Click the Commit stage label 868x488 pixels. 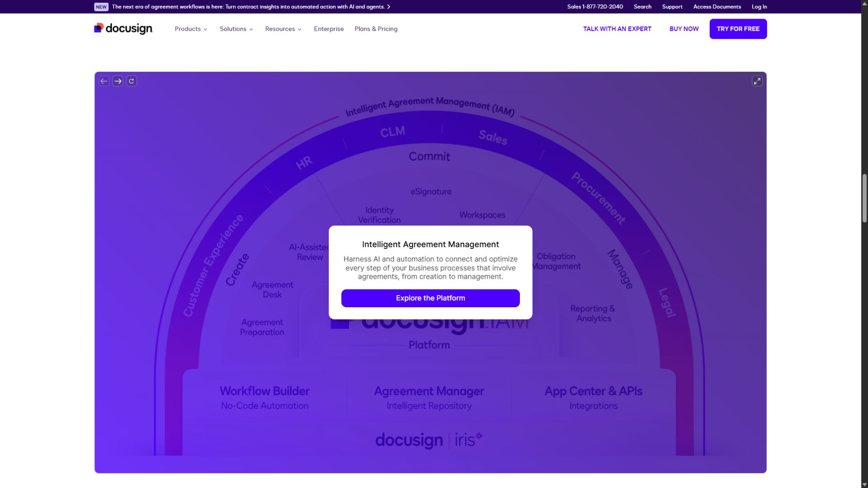click(429, 157)
